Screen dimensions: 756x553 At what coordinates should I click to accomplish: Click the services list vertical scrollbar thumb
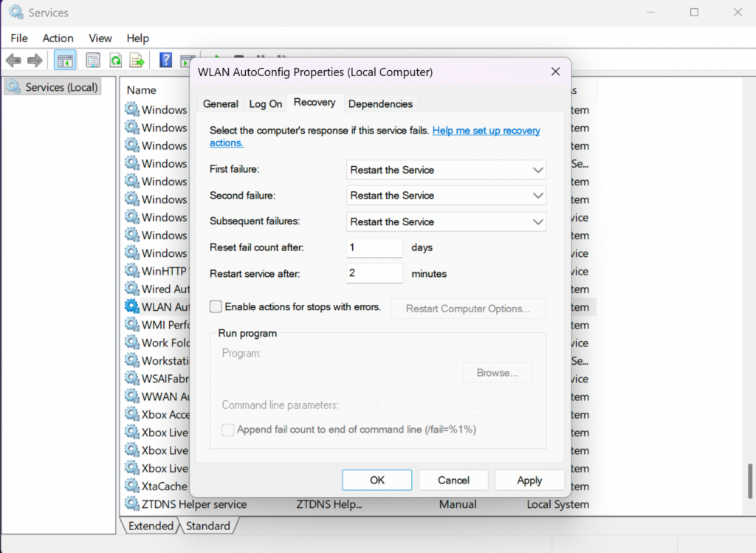point(750,481)
